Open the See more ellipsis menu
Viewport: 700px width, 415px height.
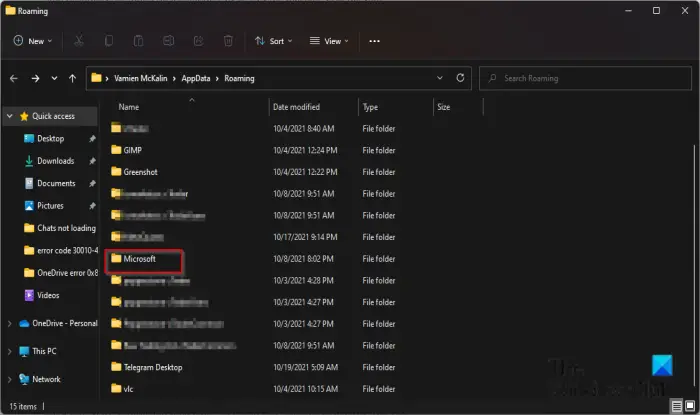click(x=374, y=41)
